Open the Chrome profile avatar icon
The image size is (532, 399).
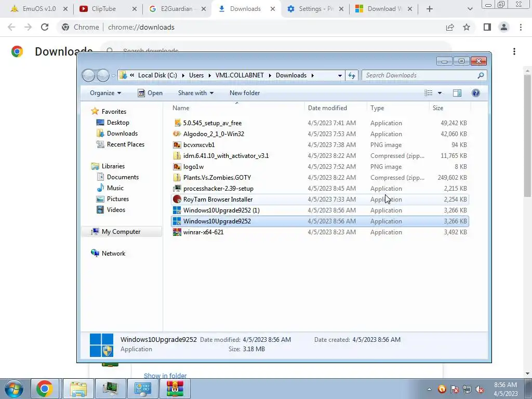(504, 27)
